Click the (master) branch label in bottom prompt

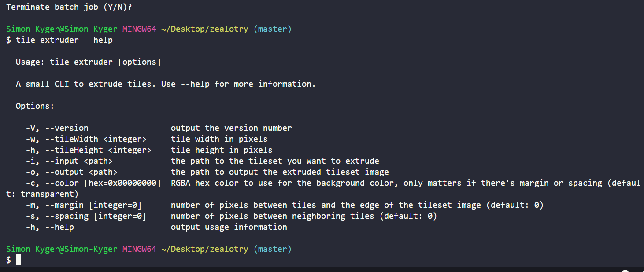click(273, 249)
